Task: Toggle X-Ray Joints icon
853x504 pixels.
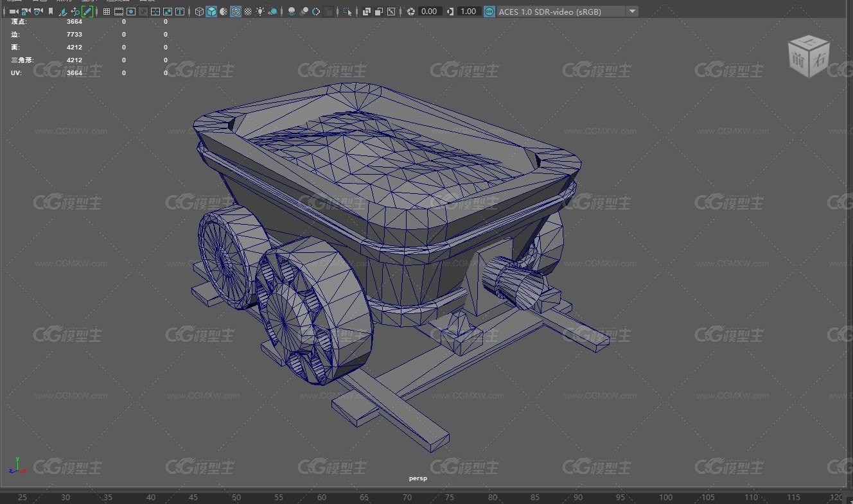Action: coord(391,12)
